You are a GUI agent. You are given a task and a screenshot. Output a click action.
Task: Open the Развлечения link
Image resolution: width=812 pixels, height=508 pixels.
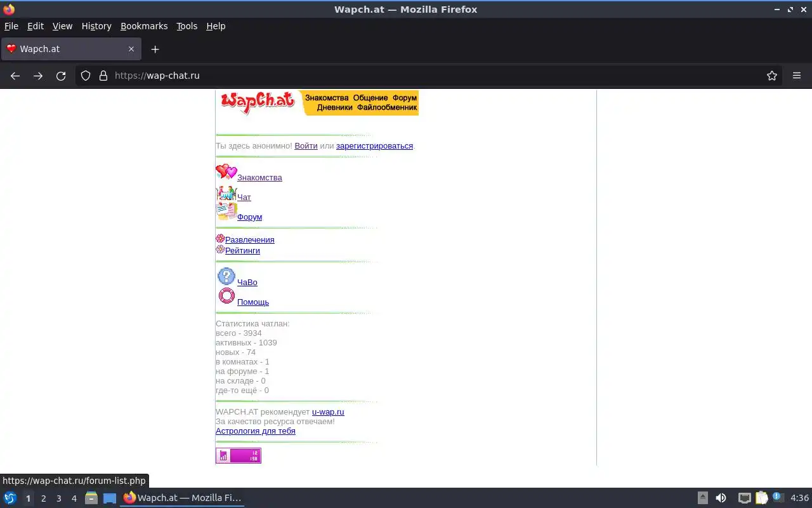[x=250, y=239]
